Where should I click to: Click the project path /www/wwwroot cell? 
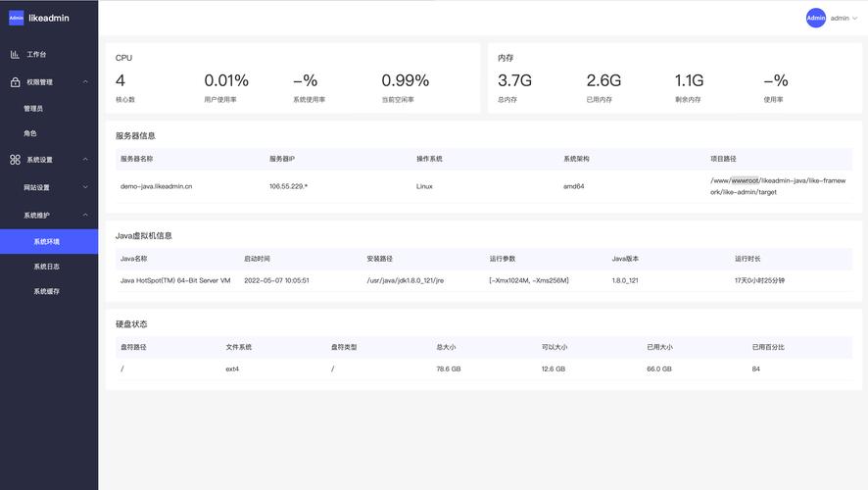point(778,186)
